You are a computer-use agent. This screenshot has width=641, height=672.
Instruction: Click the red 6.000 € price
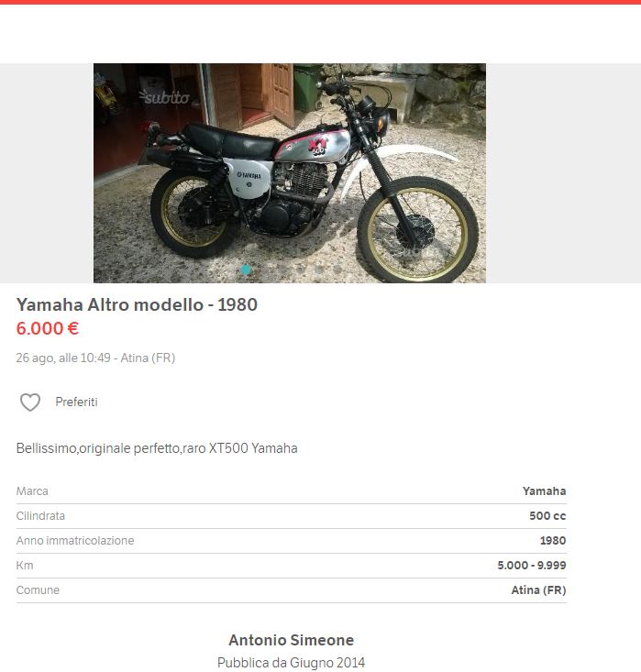point(48,329)
